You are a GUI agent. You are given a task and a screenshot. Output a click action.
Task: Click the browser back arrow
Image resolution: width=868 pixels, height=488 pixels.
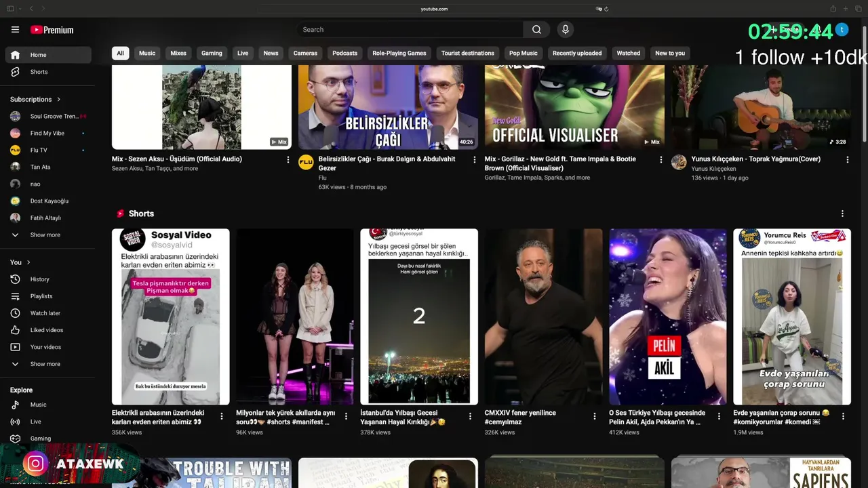click(31, 9)
